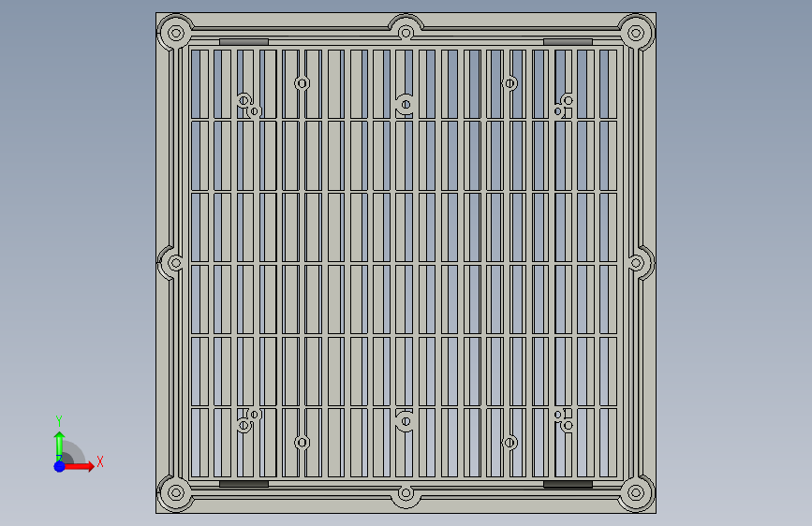Click the green Y axis arrow of the triad
Viewport: 812px width, 526px height.
point(59,446)
